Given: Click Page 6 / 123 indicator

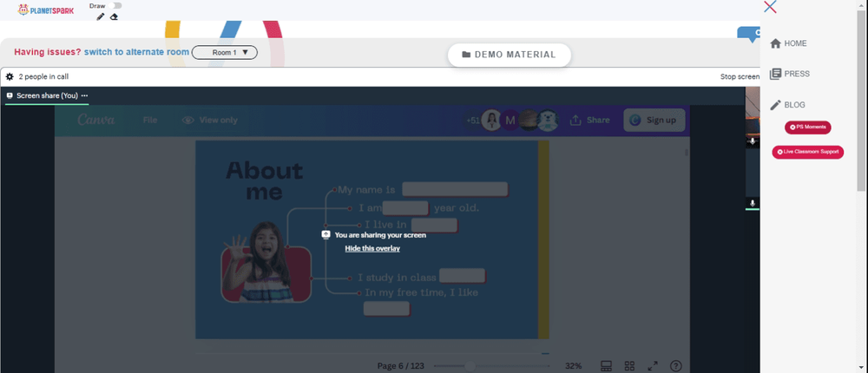Looking at the screenshot, I should [401, 366].
